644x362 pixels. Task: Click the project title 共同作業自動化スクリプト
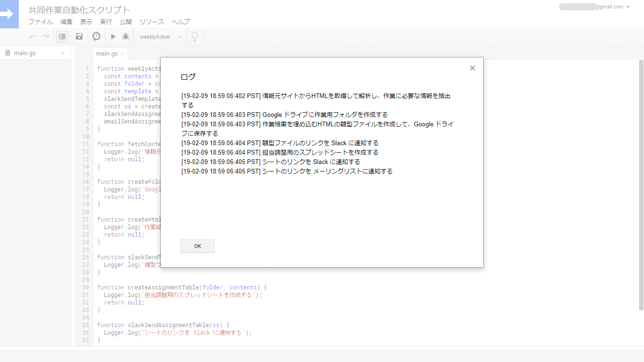click(x=79, y=10)
